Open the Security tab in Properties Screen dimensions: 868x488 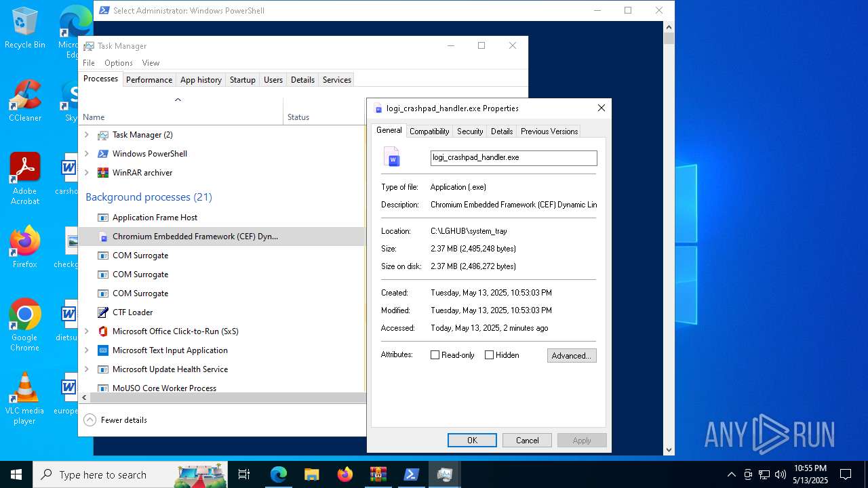[470, 131]
